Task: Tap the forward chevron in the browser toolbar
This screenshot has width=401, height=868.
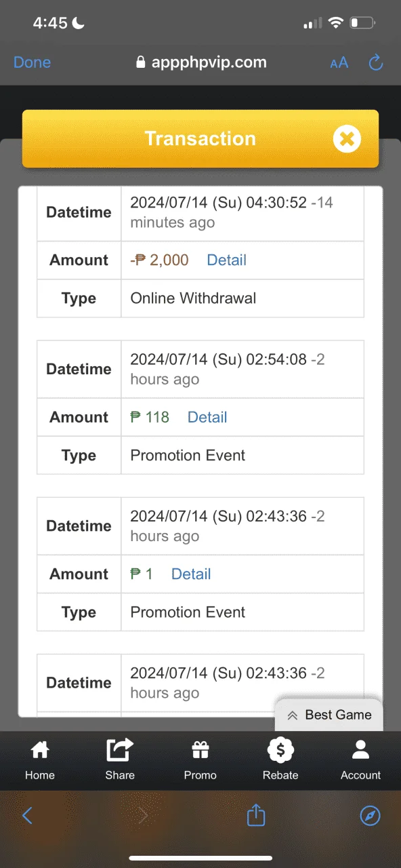Action: (143, 815)
